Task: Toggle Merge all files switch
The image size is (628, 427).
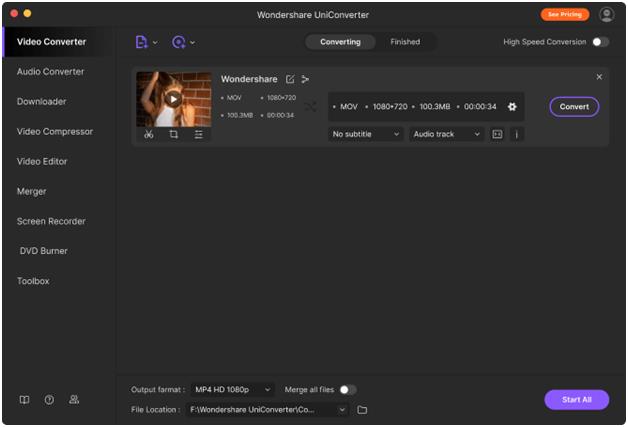Action: coord(348,390)
